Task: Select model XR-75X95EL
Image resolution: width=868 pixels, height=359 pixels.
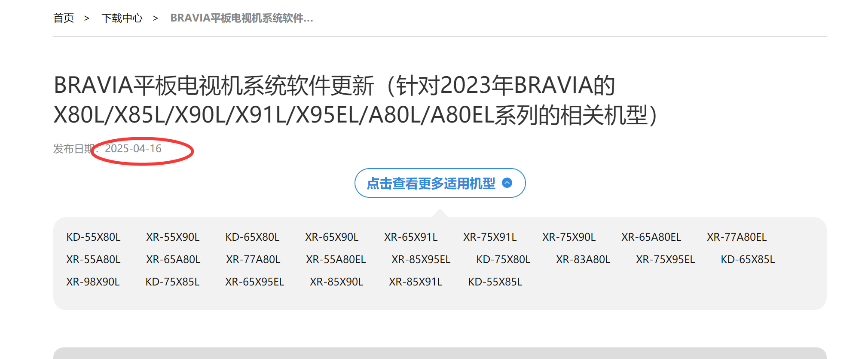Action: point(666,260)
